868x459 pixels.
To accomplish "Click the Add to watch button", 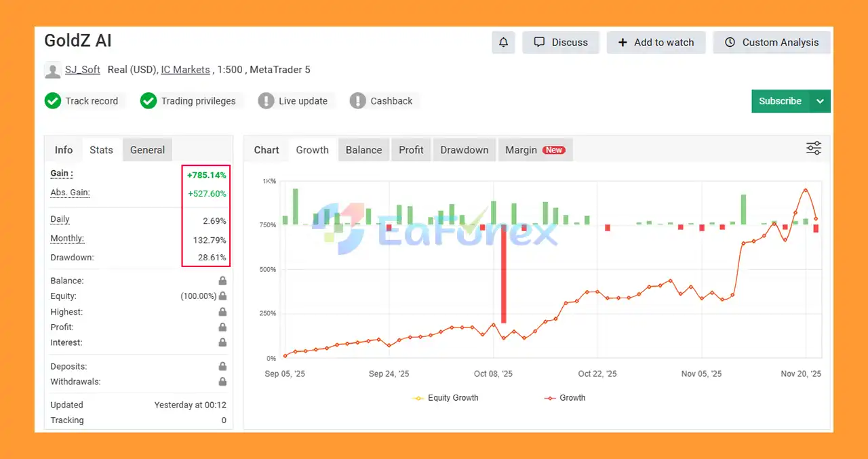I will (656, 42).
